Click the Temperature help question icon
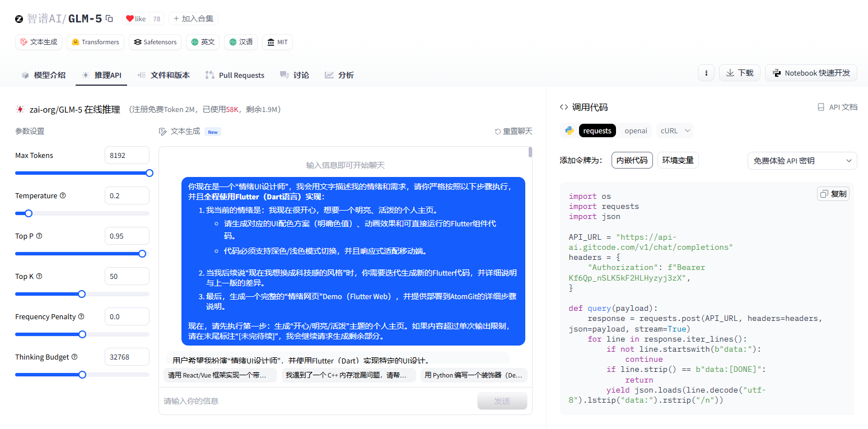Screen dimensions: 868x429 click(x=63, y=195)
